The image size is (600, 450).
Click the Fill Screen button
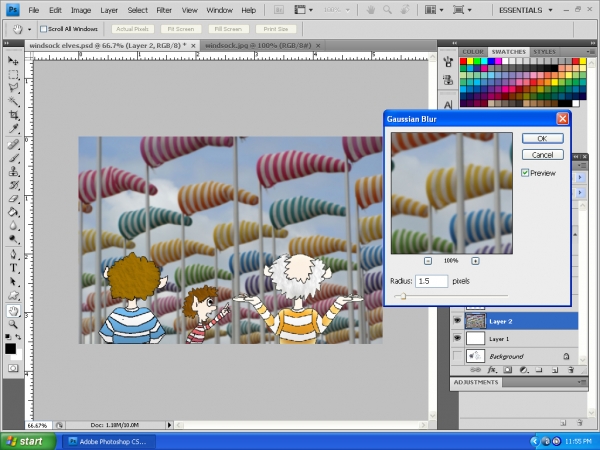point(228,29)
